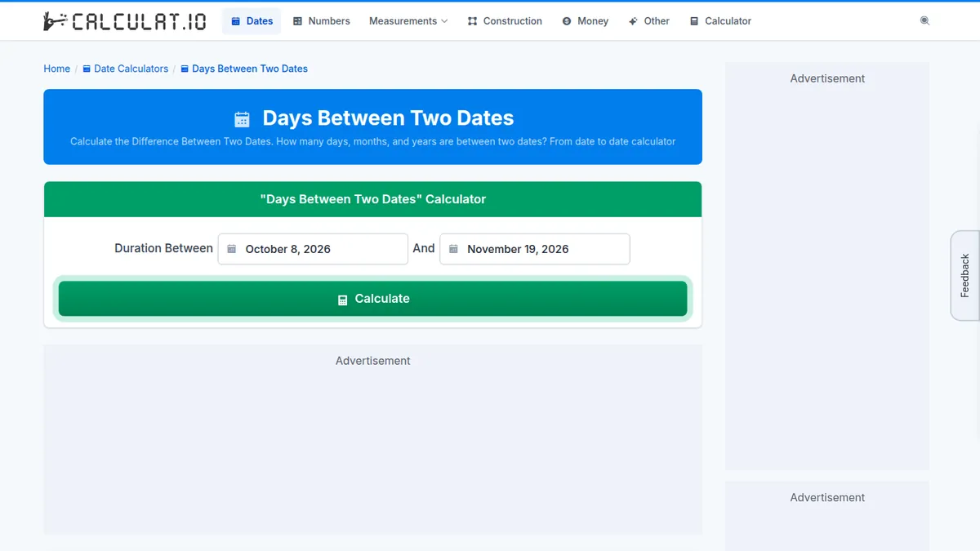Image resolution: width=980 pixels, height=551 pixels.
Task: Click the "Duration Between" label
Action: [x=163, y=248]
